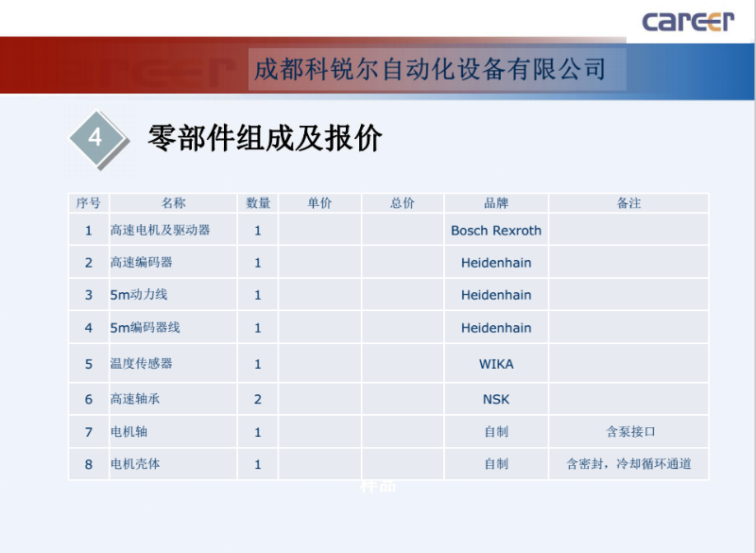Select the 含密封，冷却循环通道 remark cell
This screenshot has height=553, width=756.
coord(628,464)
